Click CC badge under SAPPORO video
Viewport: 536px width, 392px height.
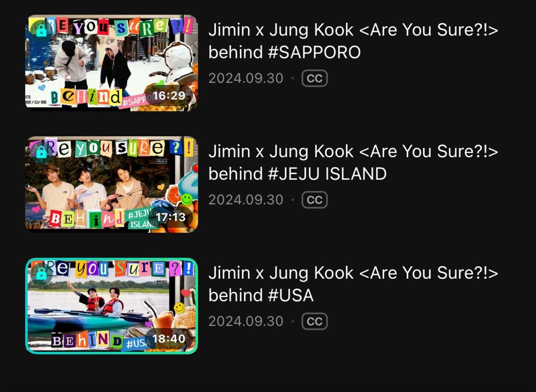click(x=315, y=78)
